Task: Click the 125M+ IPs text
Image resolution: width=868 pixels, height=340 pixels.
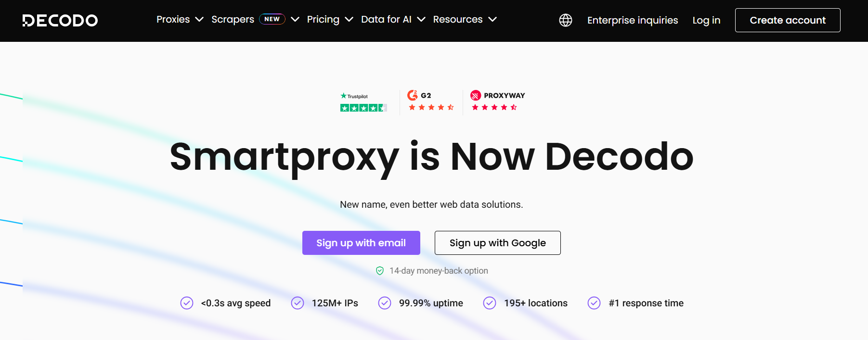Action: click(x=335, y=303)
